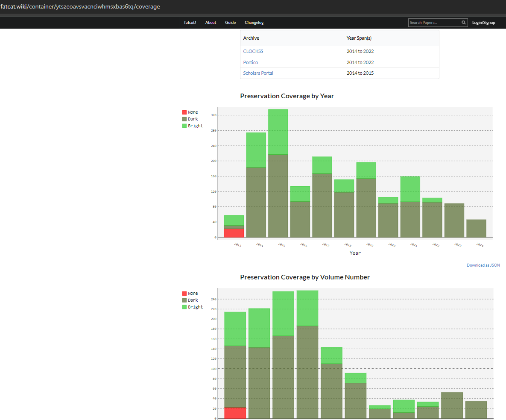
Task: Click the search magnifier icon in navbar
Action: point(464,23)
